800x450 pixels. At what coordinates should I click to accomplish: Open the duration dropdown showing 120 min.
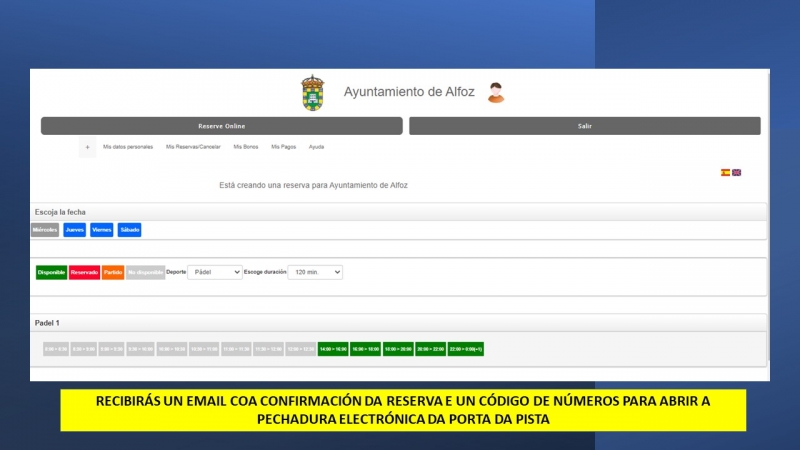(315, 272)
